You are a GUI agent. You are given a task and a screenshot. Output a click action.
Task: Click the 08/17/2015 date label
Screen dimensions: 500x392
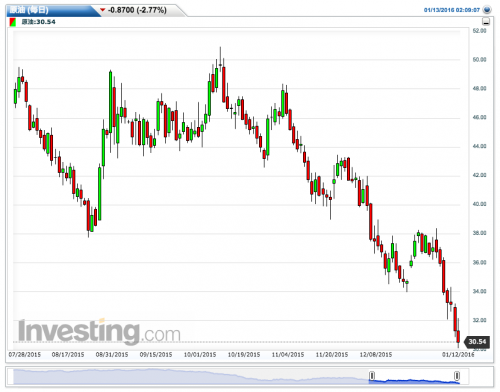tap(68, 355)
